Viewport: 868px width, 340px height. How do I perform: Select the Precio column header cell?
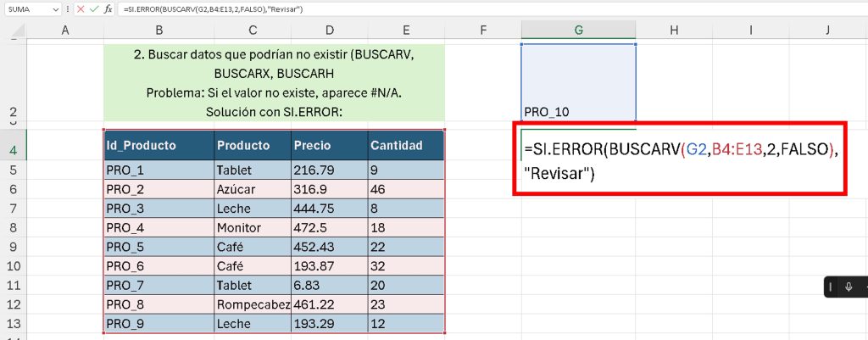(329, 145)
